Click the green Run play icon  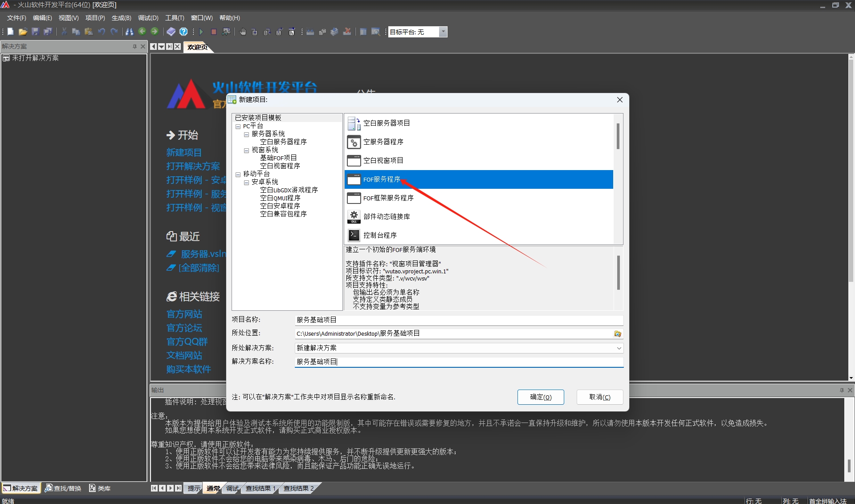point(201,32)
